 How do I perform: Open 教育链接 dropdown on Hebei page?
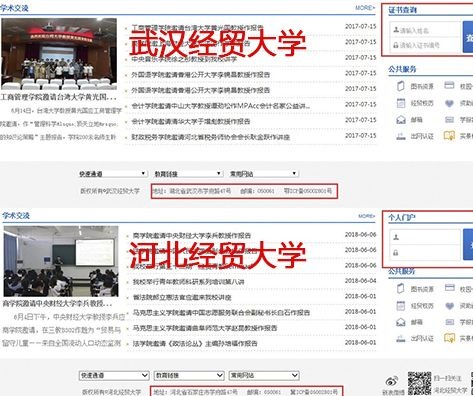(188, 375)
